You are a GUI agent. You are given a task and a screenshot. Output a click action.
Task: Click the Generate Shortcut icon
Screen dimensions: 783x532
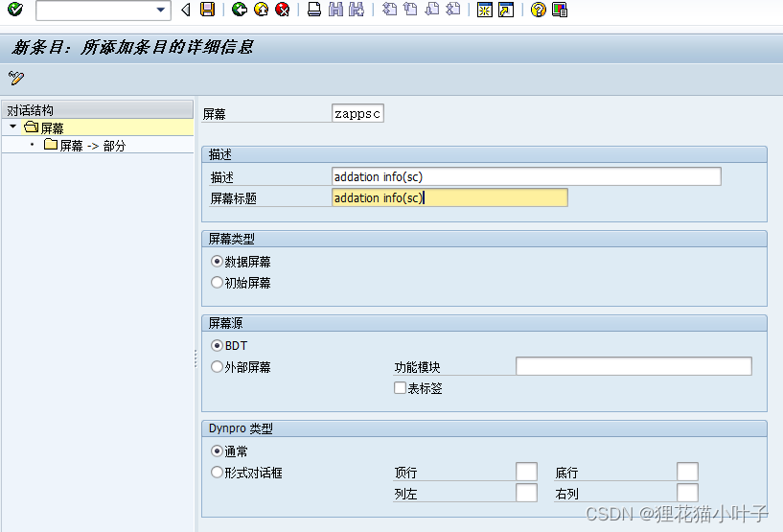pyautogui.click(x=506, y=10)
